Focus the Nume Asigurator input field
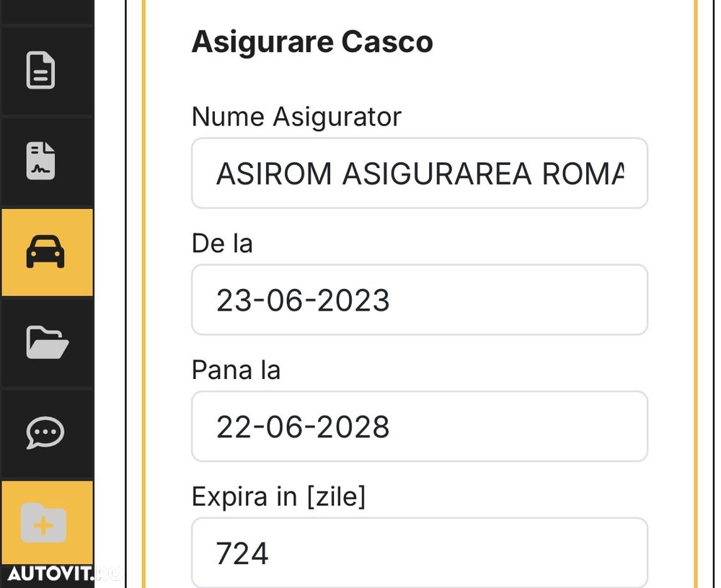Viewport: 721px width, 588px height. coord(420,174)
